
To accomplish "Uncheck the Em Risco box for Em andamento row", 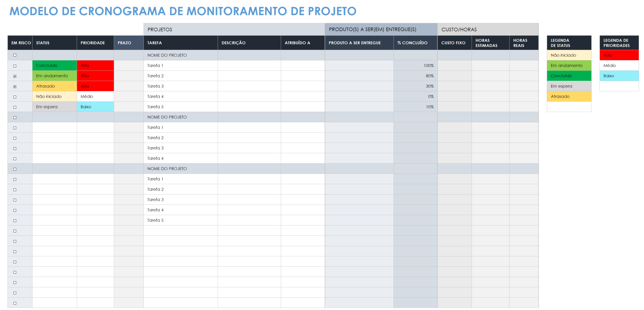I will [x=15, y=76].
